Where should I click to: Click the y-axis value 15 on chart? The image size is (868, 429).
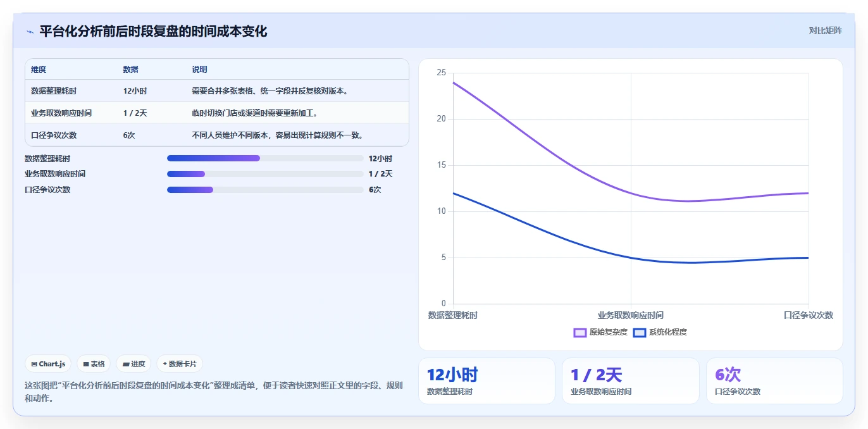(x=442, y=165)
